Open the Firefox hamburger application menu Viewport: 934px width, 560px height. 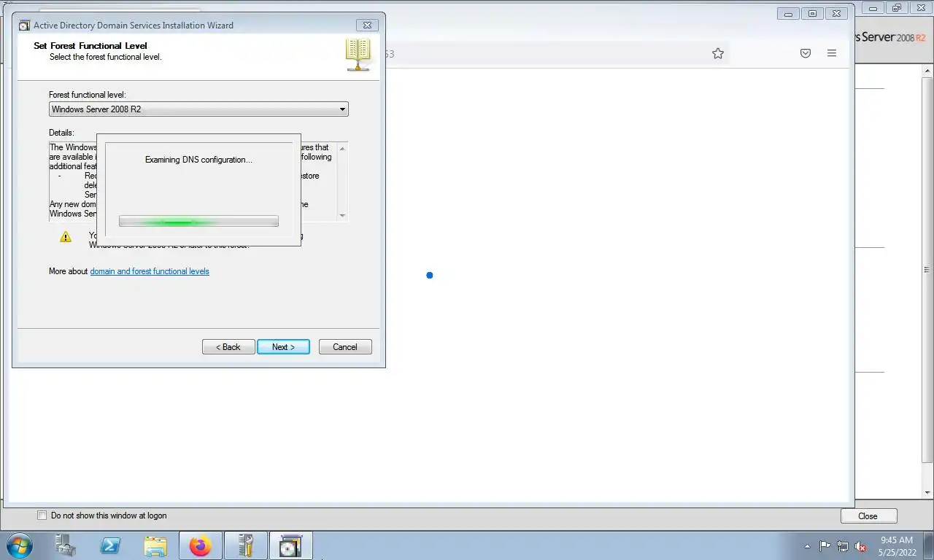[832, 53]
